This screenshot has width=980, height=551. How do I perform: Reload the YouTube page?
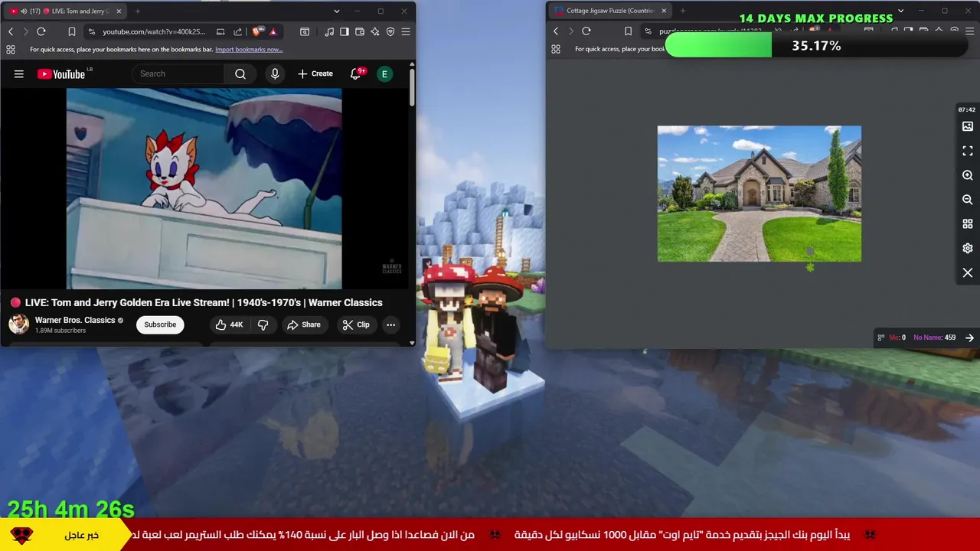[41, 31]
